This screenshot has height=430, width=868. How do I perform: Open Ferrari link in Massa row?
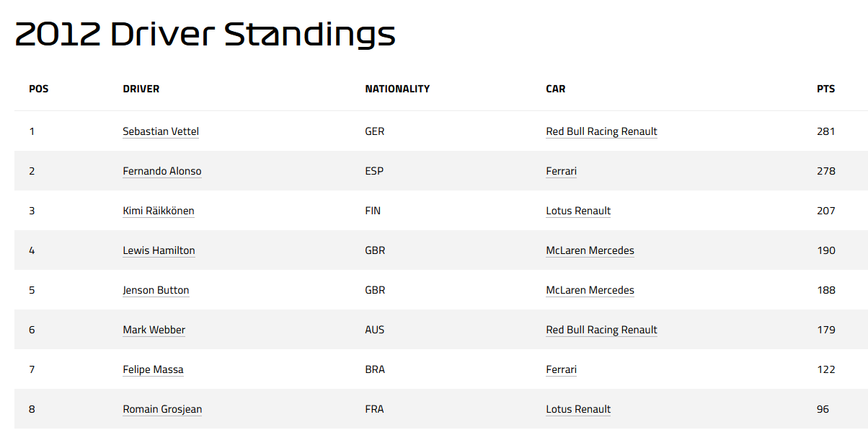click(562, 369)
